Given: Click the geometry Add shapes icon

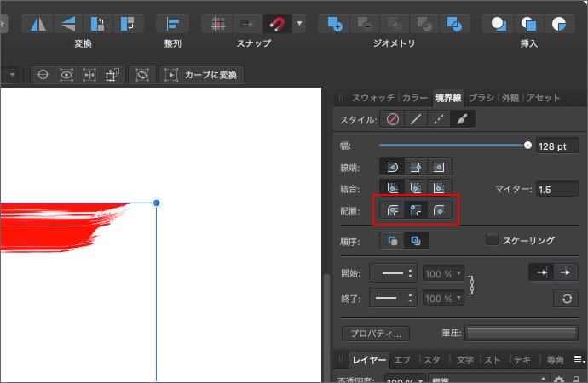Looking at the screenshot, I should tap(336, 23).
